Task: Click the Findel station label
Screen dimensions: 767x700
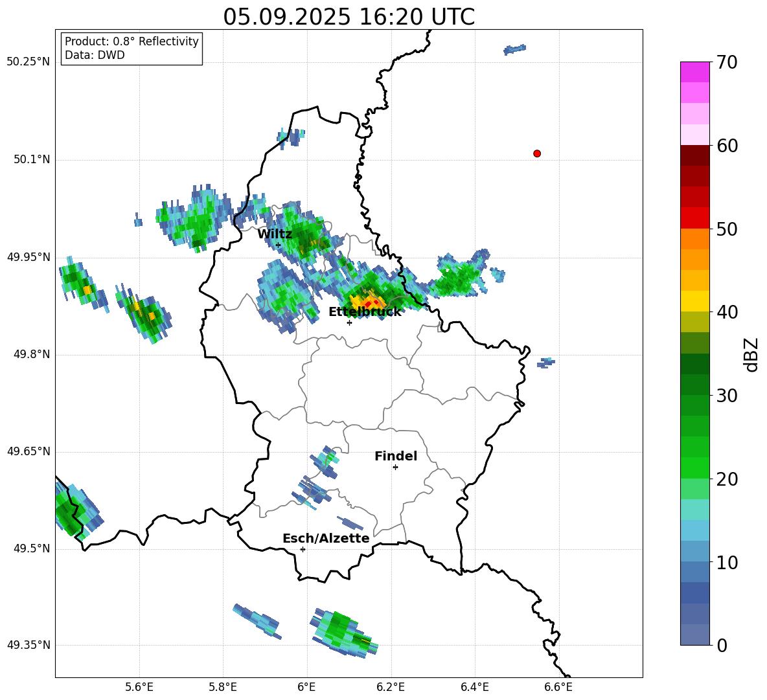Action: tap(396, 456)
